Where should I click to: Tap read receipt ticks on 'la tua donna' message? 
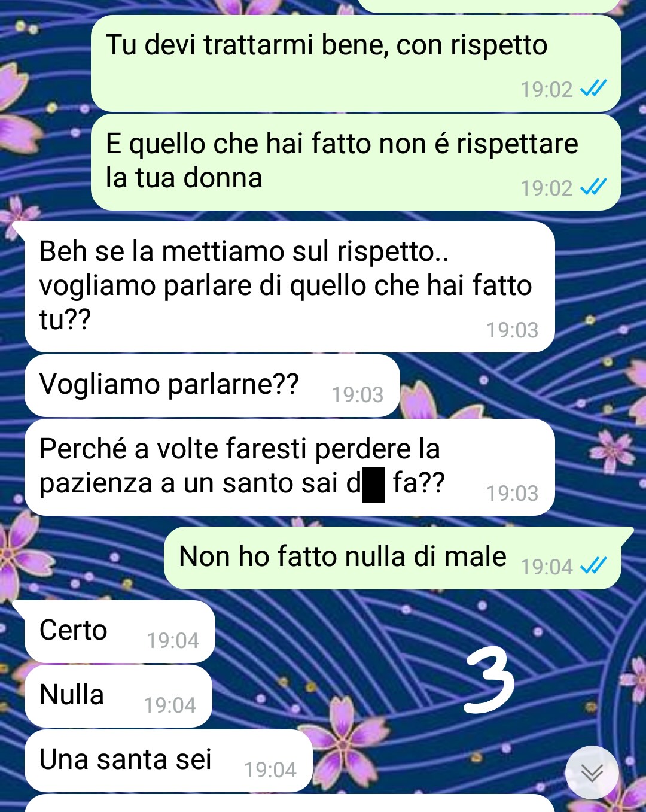click(x=593, y=187)
